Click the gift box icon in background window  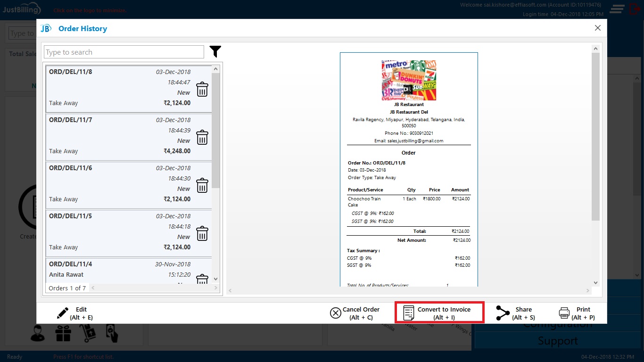click(63, 334)
